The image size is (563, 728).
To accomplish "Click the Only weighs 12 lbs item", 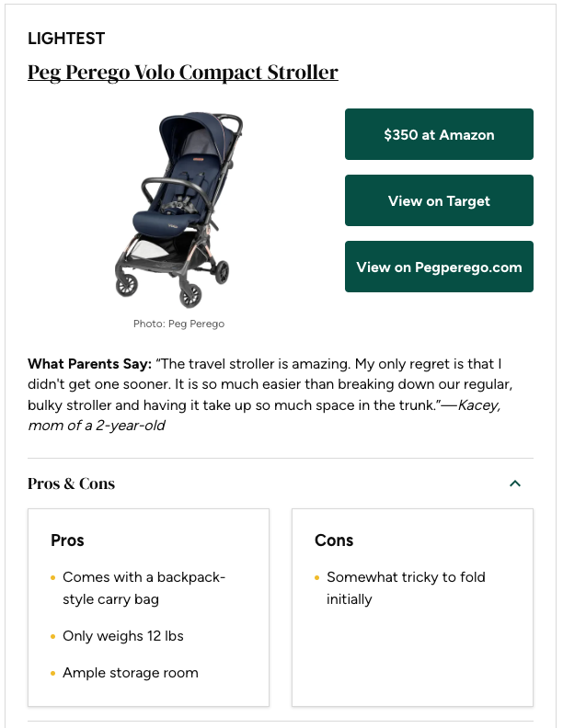I will [x=123, y=636].
